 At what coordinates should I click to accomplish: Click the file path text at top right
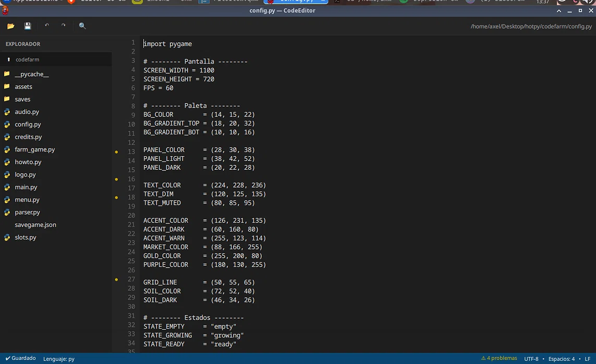(x=531, y=26)
